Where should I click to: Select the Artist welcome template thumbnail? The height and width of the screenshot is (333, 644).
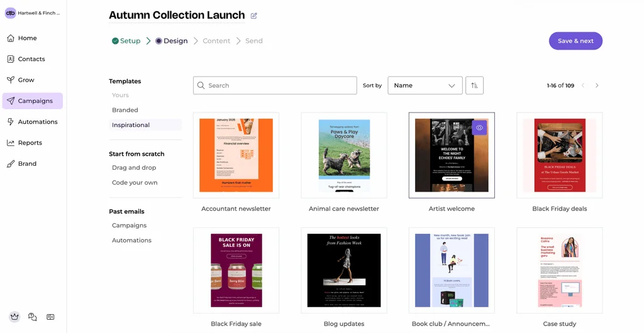(452, 155)
